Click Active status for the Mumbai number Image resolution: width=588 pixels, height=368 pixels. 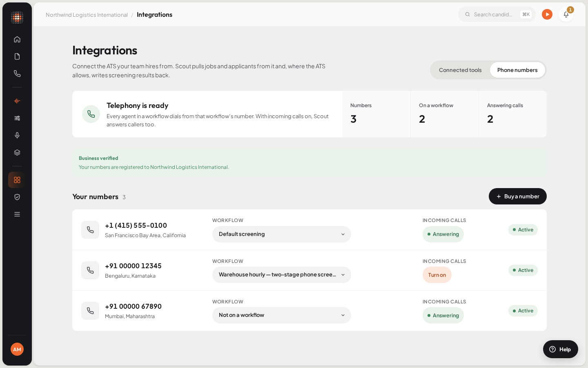pos(523,311)
